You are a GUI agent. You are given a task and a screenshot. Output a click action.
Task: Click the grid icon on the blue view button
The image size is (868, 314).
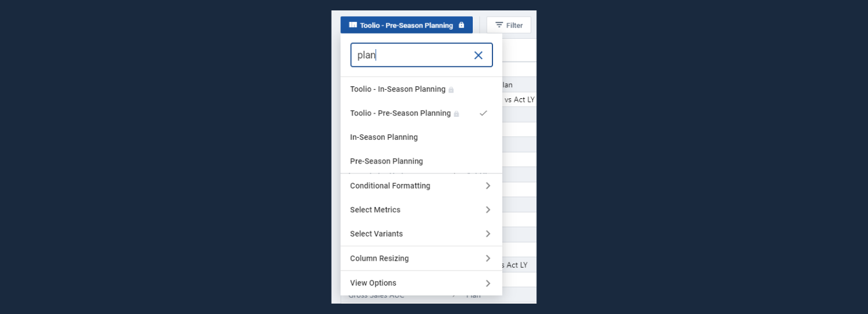click(x=353, y=25)
